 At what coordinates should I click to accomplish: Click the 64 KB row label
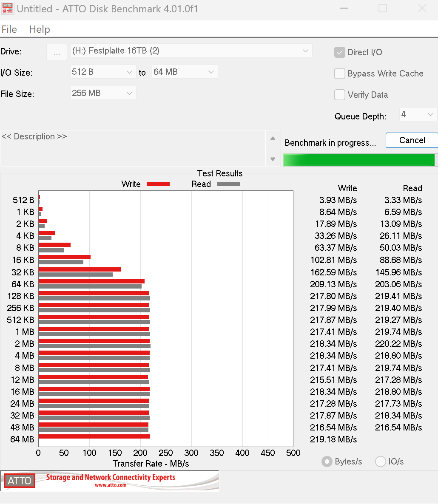point(23,284)
